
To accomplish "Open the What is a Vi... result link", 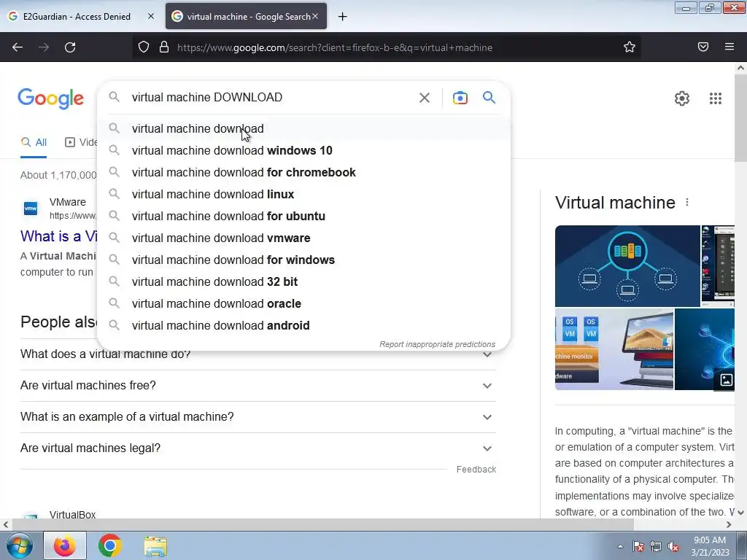I will click(58, 236).
